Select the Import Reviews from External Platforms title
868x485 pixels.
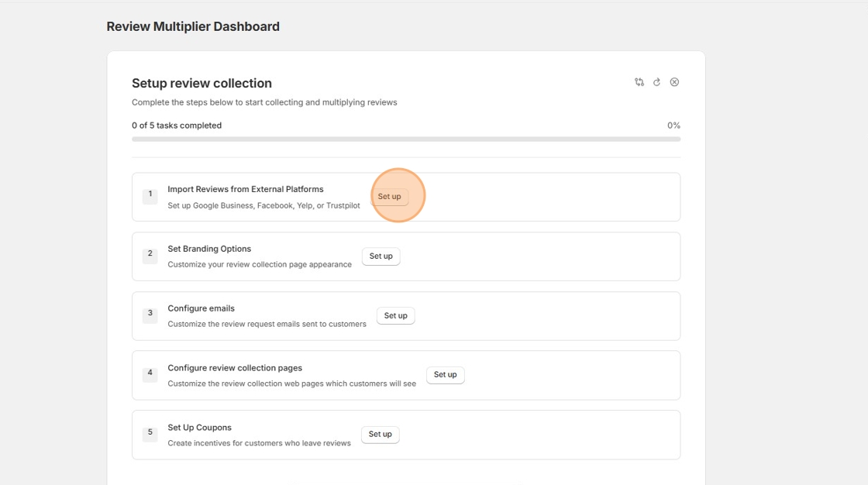click(246, 189)
